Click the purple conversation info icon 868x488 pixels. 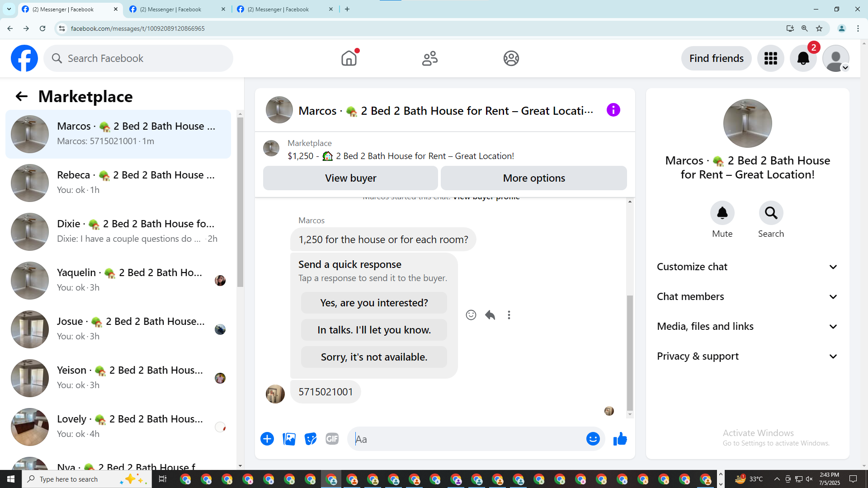pyautogui.click(x=613, y=110)
